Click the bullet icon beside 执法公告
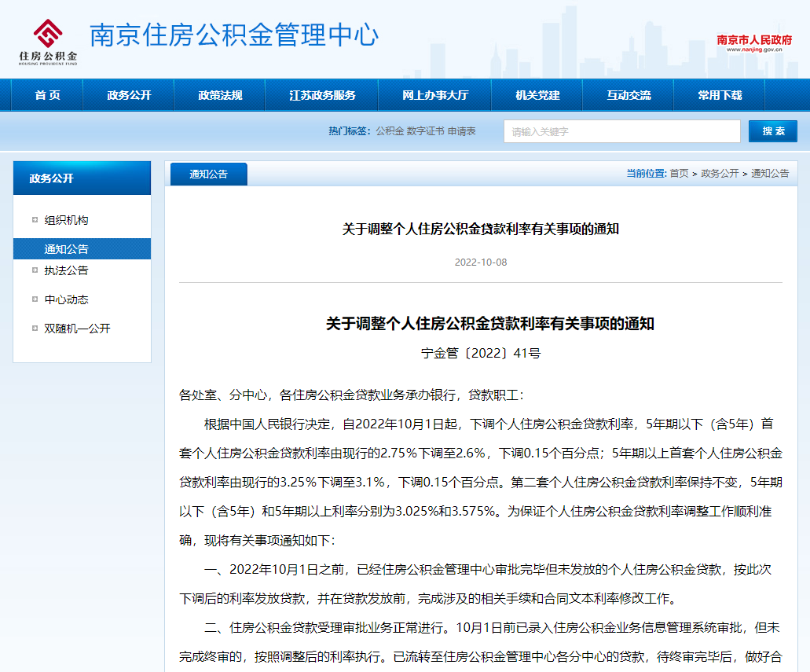Viewport: 810px width, 672px height. [35, 270]
